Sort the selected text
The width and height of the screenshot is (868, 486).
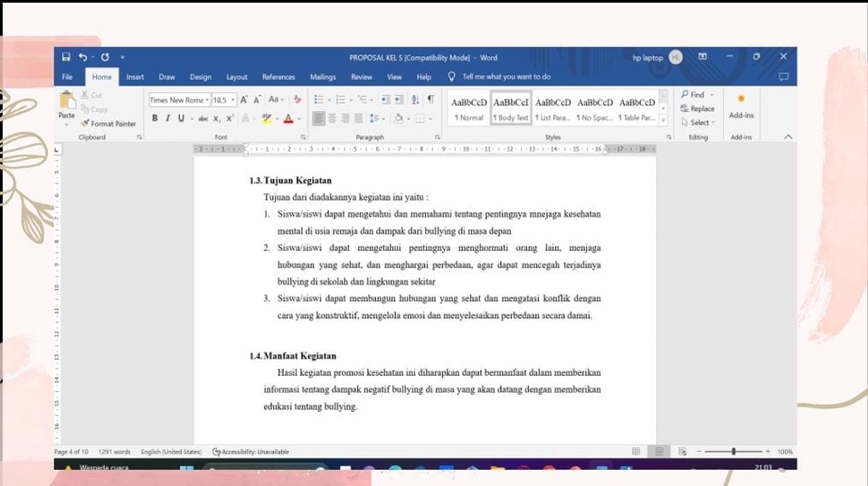[416, 100]
